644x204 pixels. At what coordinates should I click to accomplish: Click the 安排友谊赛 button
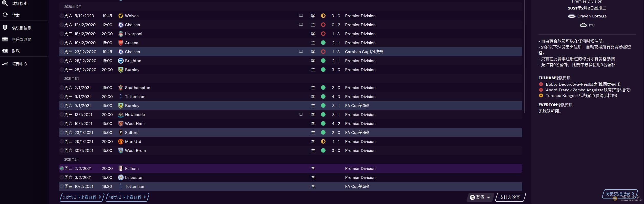510,197
